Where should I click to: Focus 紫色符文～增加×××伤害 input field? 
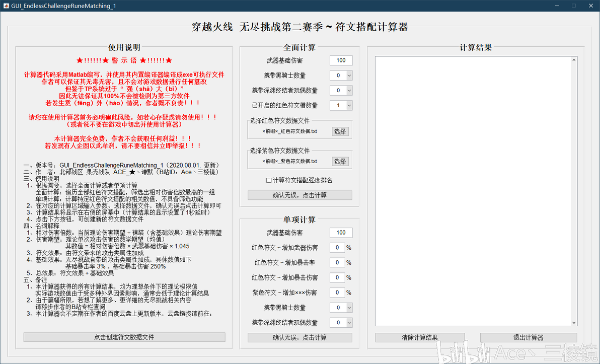[337, 293]
